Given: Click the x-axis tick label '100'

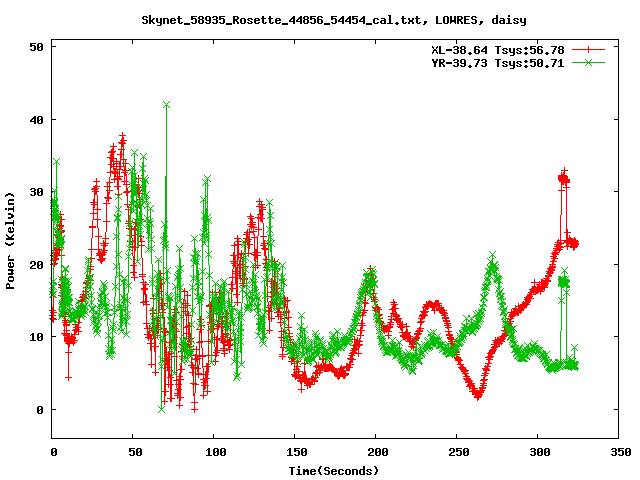Looking at the screenshot, I should (216, 452).
